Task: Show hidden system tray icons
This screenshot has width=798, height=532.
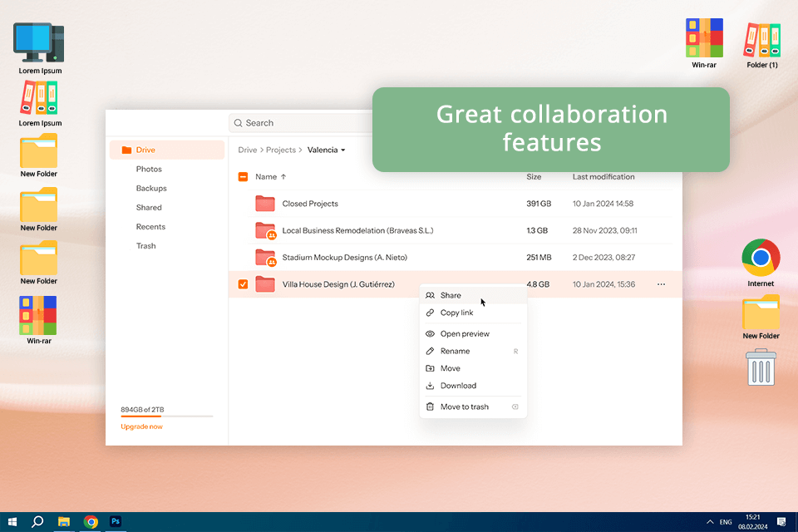Action: pyautogui.click(x=710, y=522)
